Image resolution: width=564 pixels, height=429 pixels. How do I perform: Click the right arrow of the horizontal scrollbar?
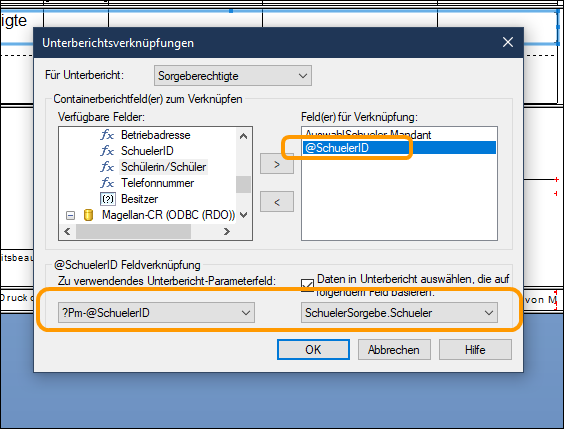click(x=227, y=232)
